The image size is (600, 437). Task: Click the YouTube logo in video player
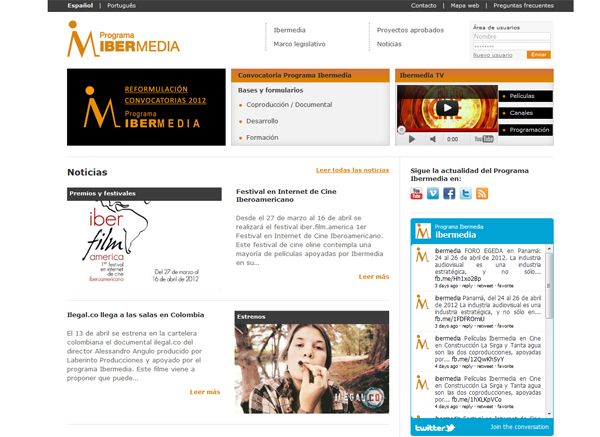click(484, 139)
